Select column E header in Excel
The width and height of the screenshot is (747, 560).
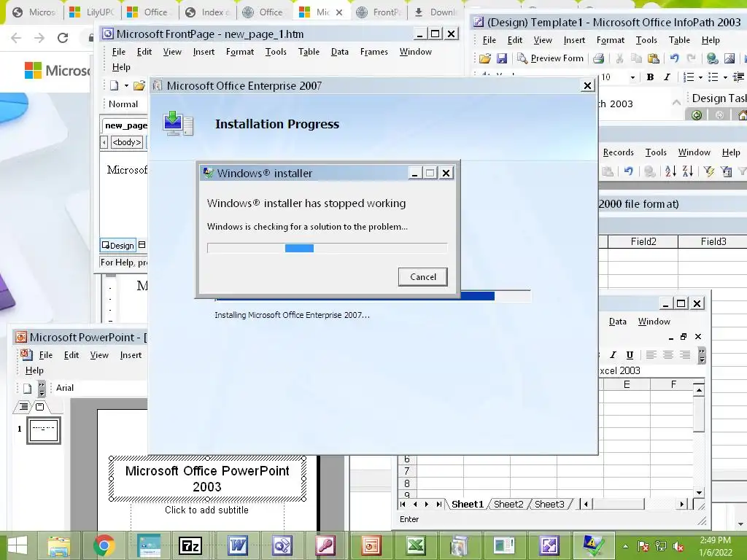(x=627, y=385)
